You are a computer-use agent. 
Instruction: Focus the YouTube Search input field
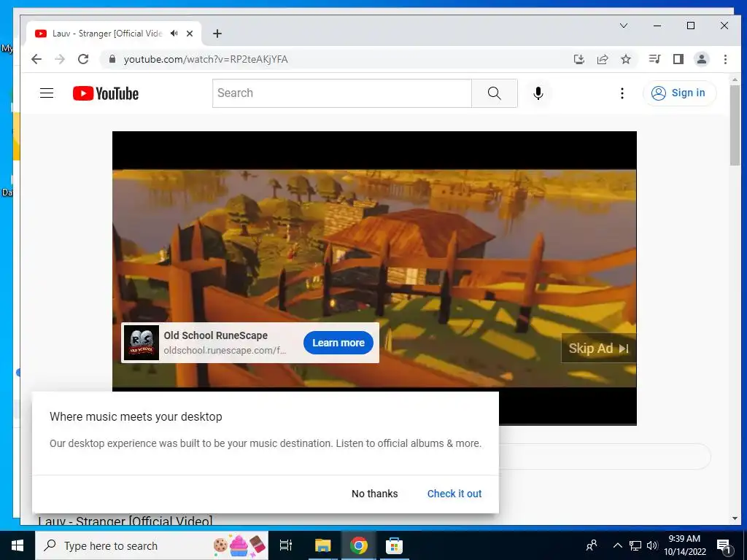point(342,93)
